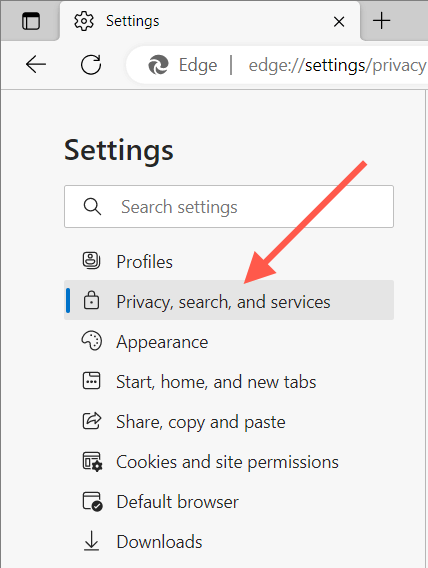Viewport: 428px width, 568px height.
Task: Open Cookies and site permissions
Action: coord(229,462)
